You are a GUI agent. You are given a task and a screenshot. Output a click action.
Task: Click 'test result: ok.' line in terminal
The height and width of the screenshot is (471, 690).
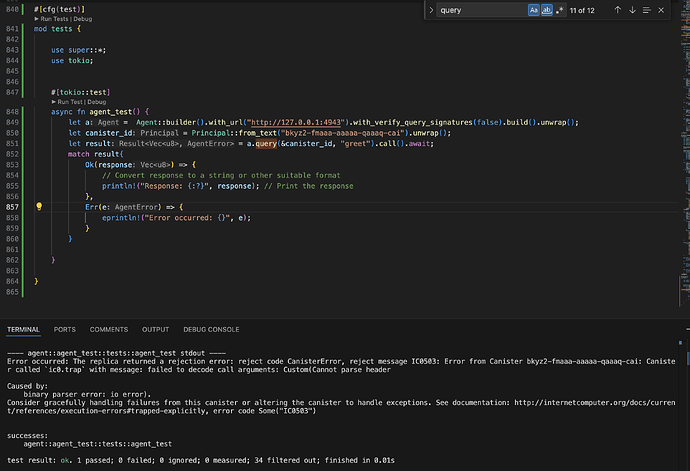click(201, 460)
